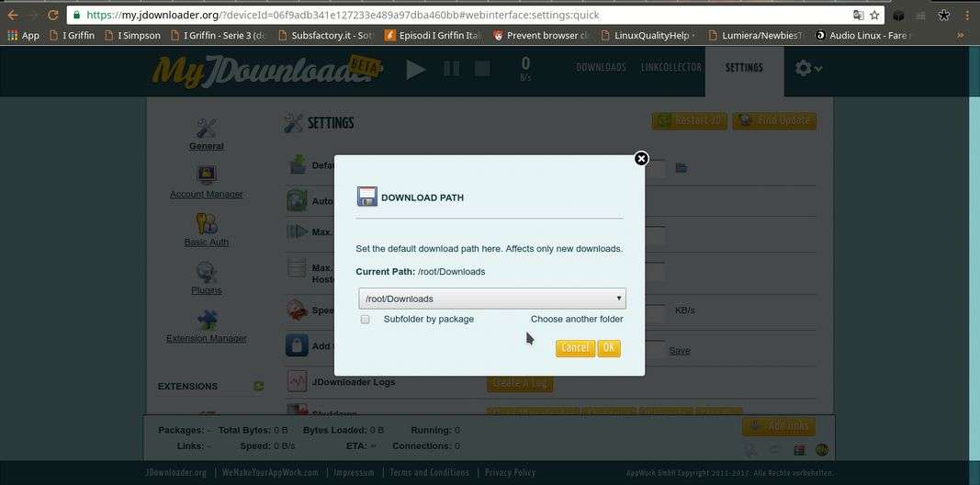Screen dimensions: 980x485
Task: Show more bookmarks with overflow chevron
Action: (961, 36)
